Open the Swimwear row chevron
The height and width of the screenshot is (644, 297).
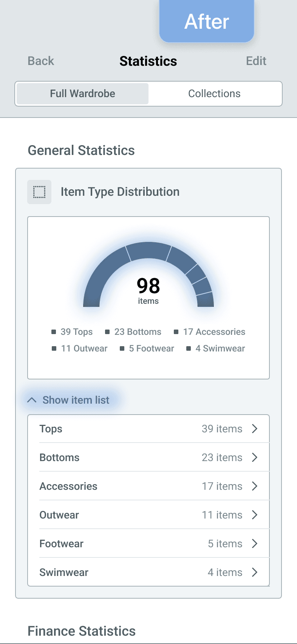coord(255,572)
